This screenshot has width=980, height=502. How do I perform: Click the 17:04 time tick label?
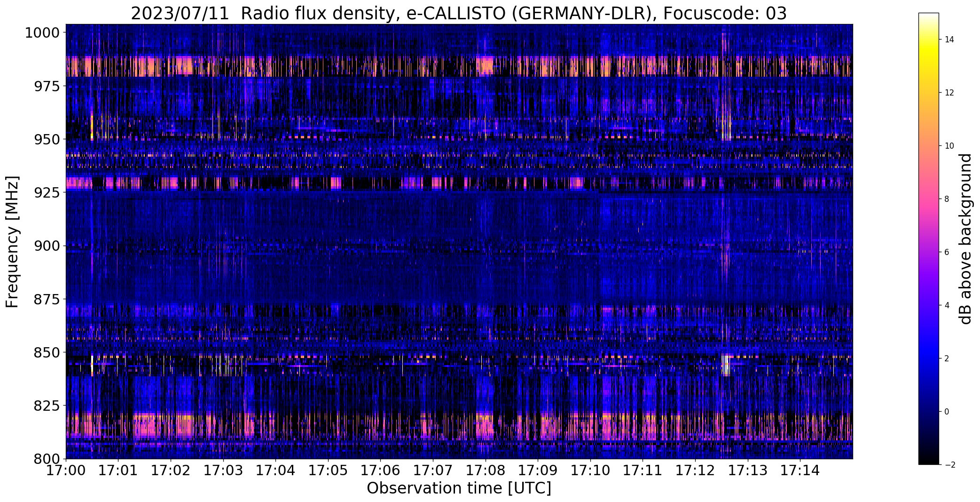(x=275, y=470)
